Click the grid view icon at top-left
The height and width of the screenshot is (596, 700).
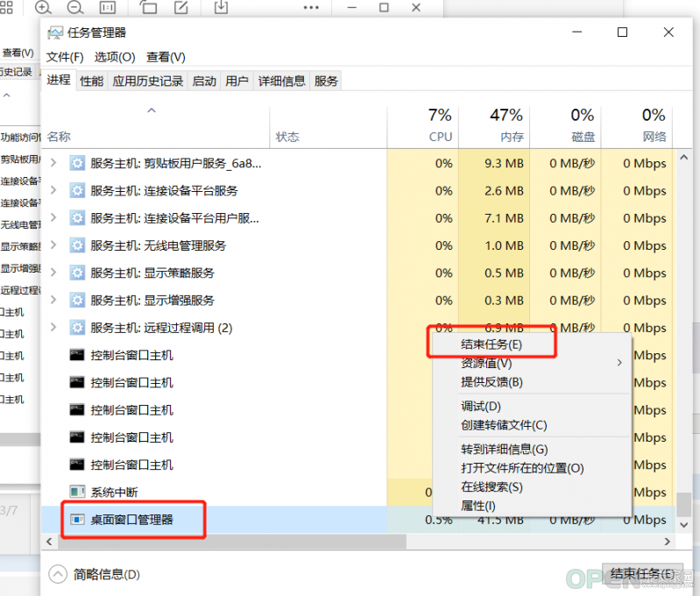6,7
